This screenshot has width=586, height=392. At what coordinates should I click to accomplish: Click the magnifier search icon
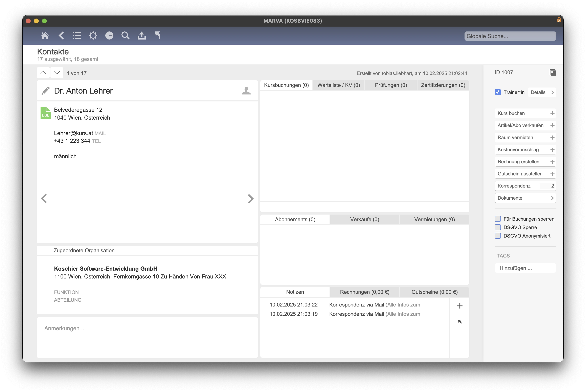click(x=125, y=36)
